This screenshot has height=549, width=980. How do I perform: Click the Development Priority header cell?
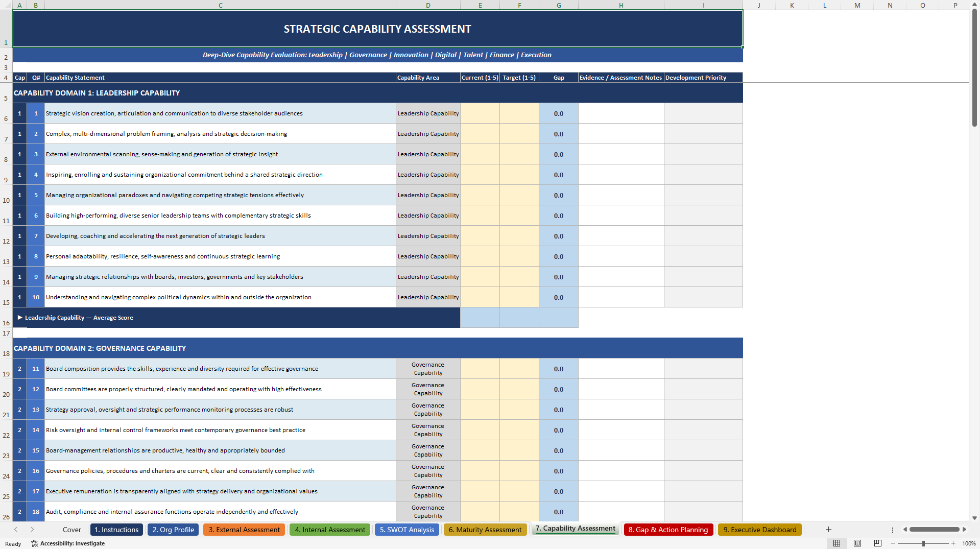tap(703, 78)
